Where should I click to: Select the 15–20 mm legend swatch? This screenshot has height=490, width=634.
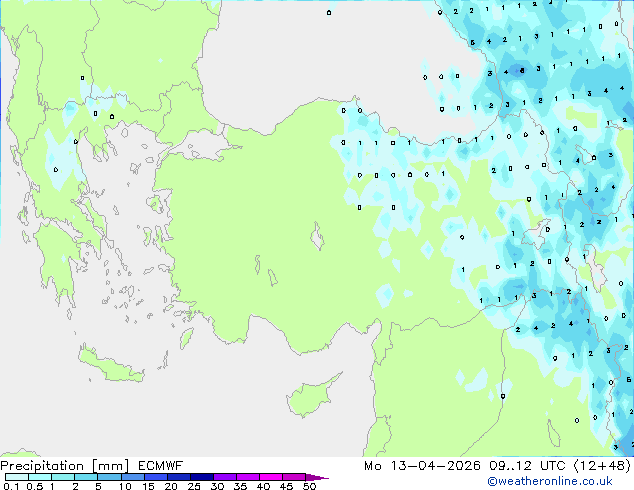point(155,477)
